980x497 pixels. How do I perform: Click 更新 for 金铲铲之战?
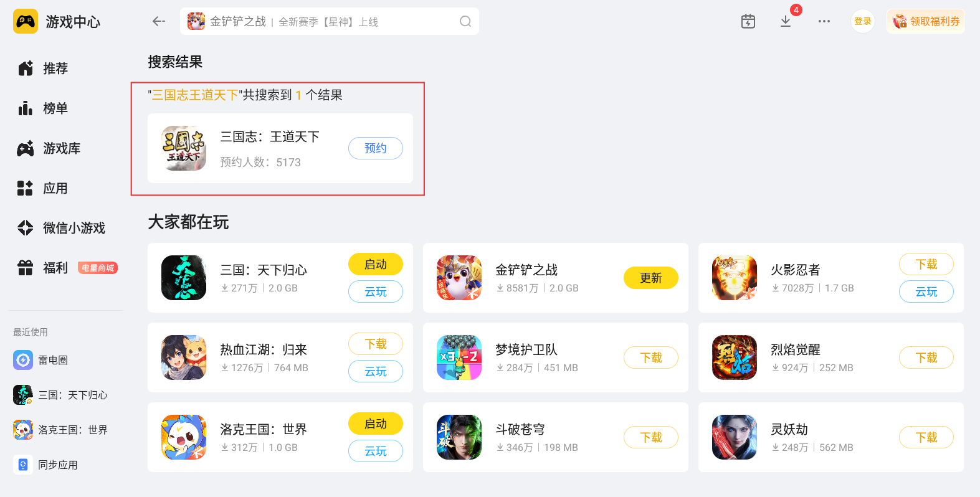point(651,278)
